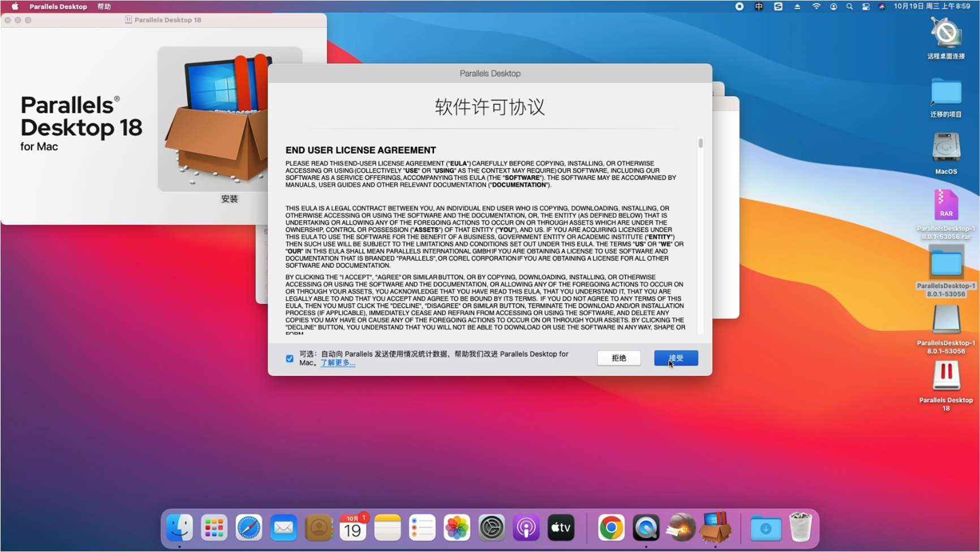Open the 帮助 menu

[x=104, y=6]
